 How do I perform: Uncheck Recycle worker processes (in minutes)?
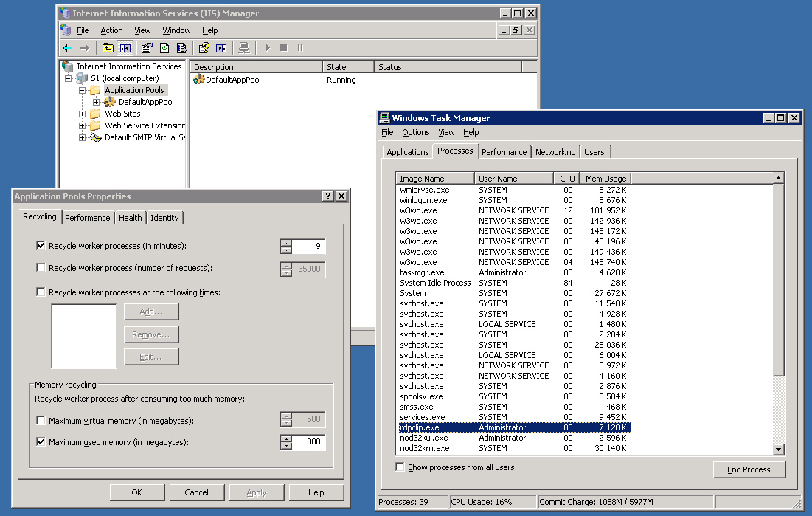click(41, 245)
